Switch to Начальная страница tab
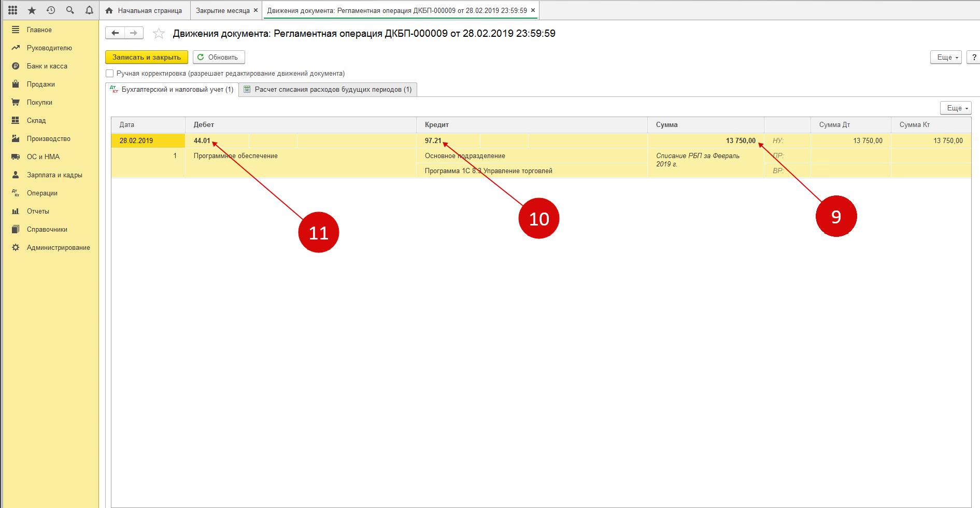 145,10
